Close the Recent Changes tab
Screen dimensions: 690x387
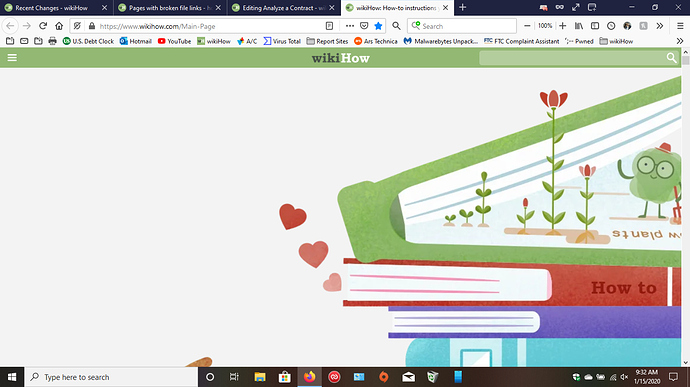104,8
